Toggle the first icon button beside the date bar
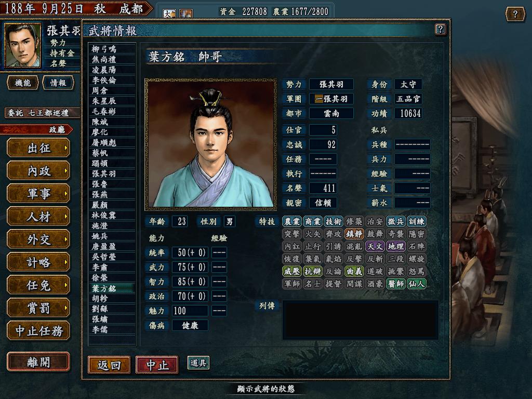The image size is (532, 399). [169, 14]
